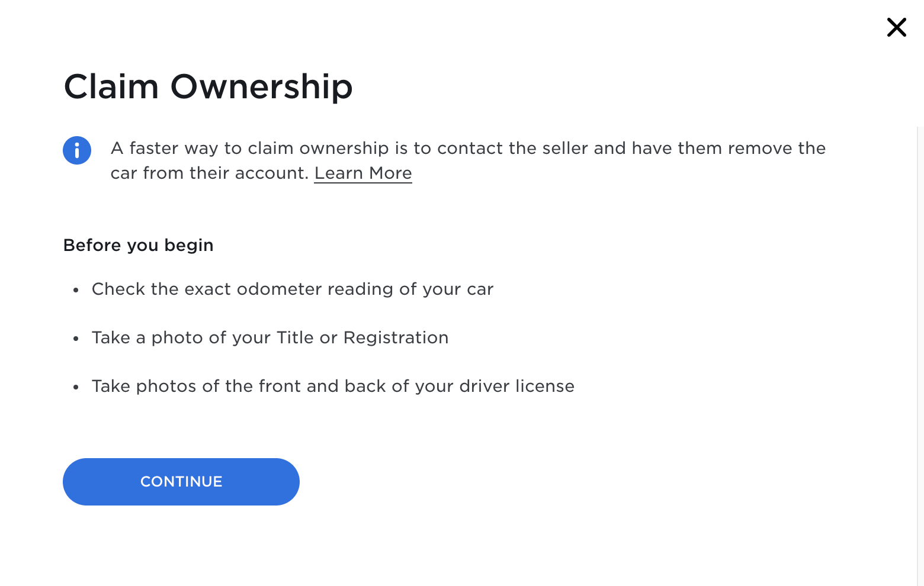Viewport: 924px width, 586px height.
Task: Click the word 'Registration' in the second bullet
Action: (396, 337)
